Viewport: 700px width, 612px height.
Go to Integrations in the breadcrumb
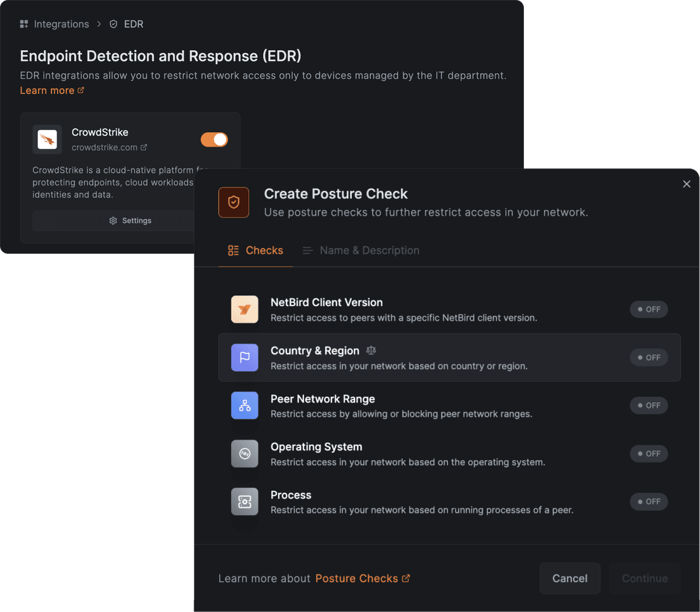(55, 24)
